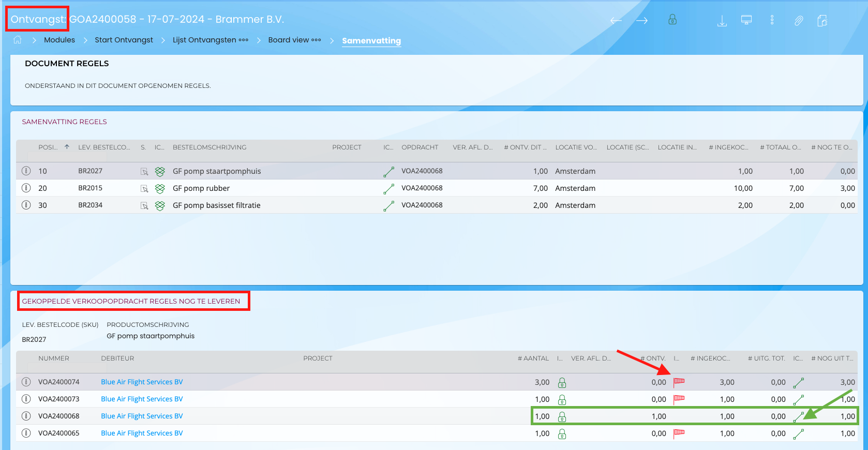This screenshot has width=868, height=450.
Task: Sort by BESTELOMSCHRIJVING column header
Action: point(209,147)
